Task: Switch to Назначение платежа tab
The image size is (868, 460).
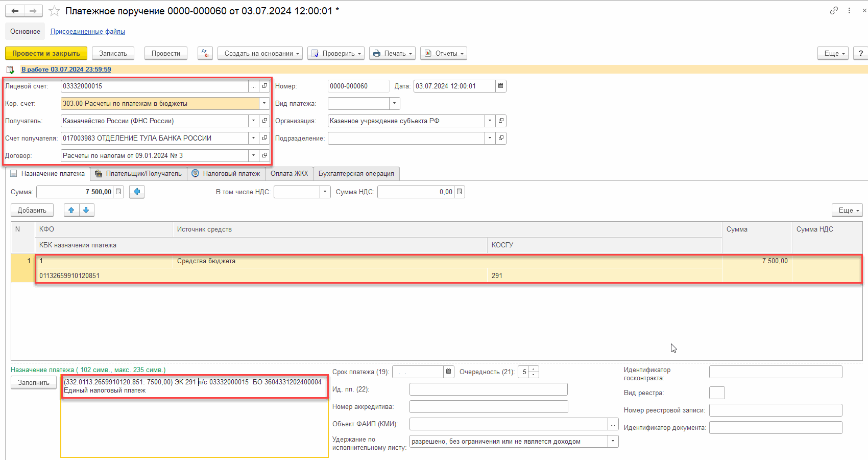Action: (x=48, y=174)
